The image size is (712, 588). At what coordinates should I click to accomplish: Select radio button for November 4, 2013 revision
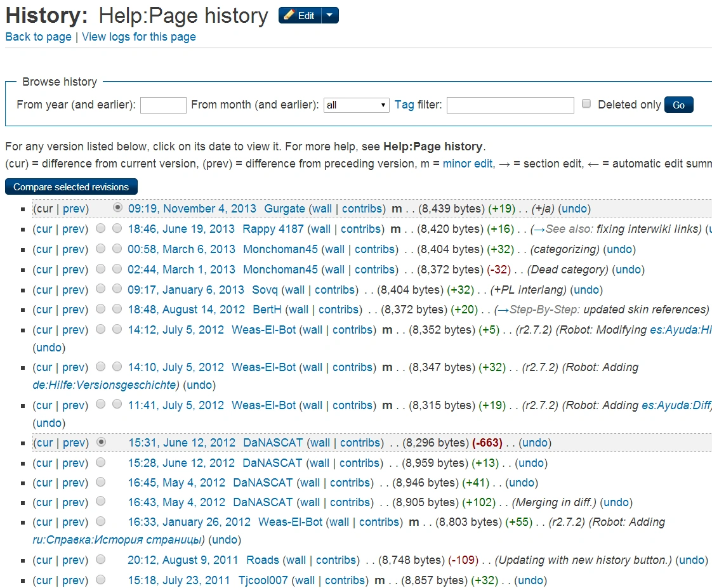[117, 208]
